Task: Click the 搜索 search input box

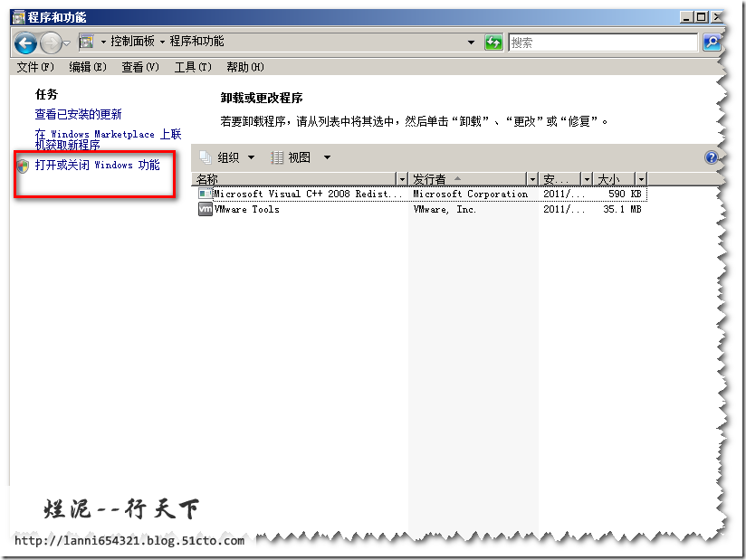Action: 602,43
